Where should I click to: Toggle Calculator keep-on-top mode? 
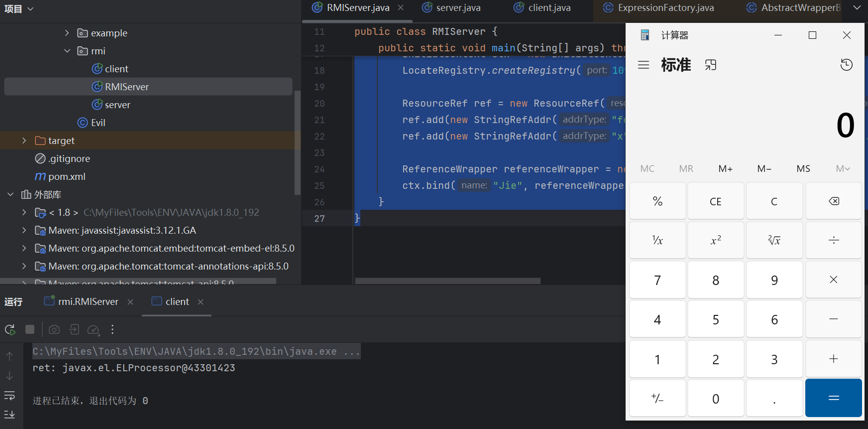pyautogui.click(x=711, y=65)
